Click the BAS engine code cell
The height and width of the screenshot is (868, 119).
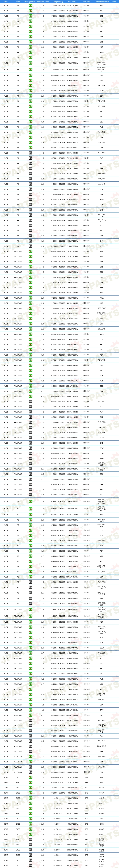101,762
